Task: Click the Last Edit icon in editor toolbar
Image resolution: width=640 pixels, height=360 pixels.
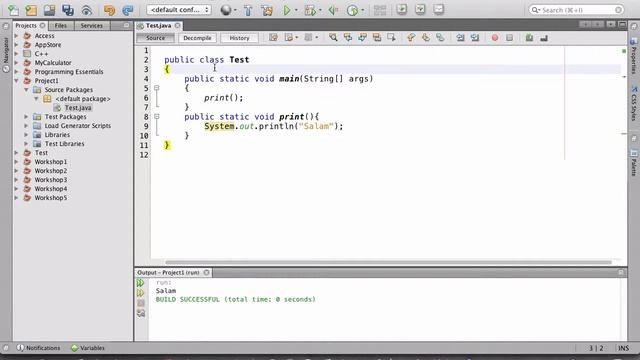Action: click(x=273, y=38)
